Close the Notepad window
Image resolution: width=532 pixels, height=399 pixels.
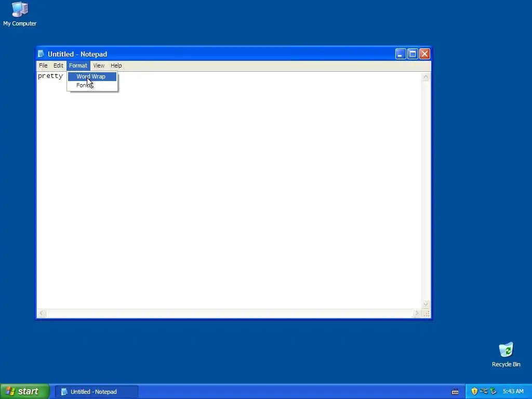(424, 54)
